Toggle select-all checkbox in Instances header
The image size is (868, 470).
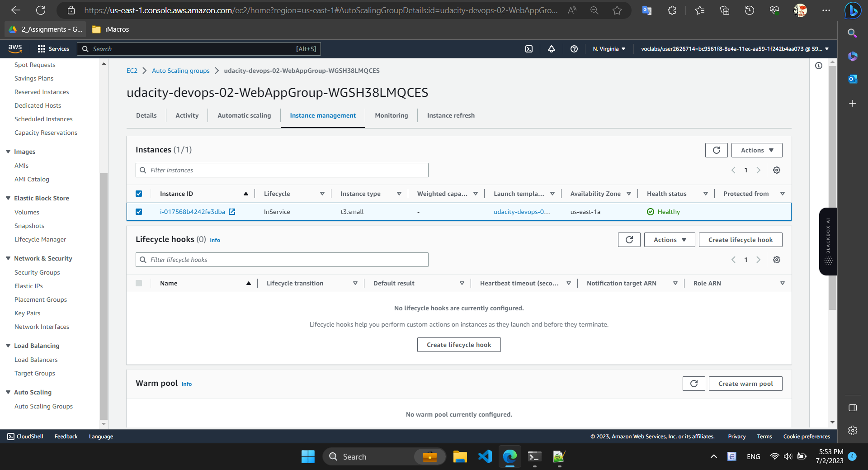pos(139,193)
